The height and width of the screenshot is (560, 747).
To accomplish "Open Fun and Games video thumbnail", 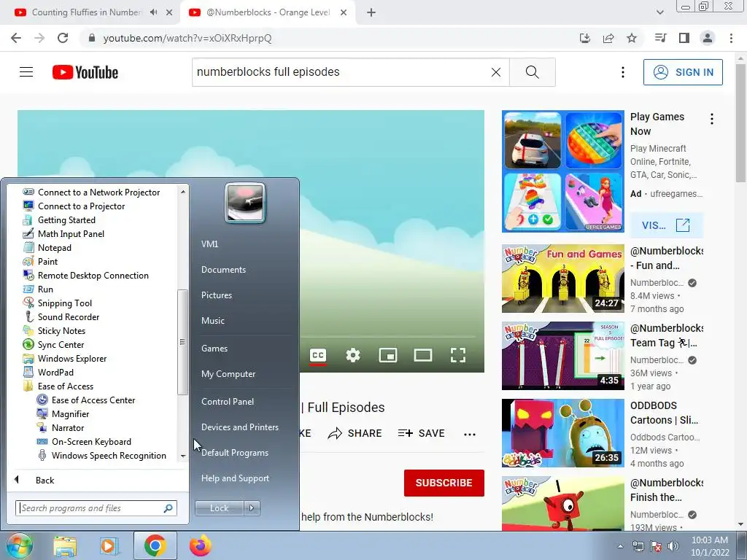I will (562, 278).
